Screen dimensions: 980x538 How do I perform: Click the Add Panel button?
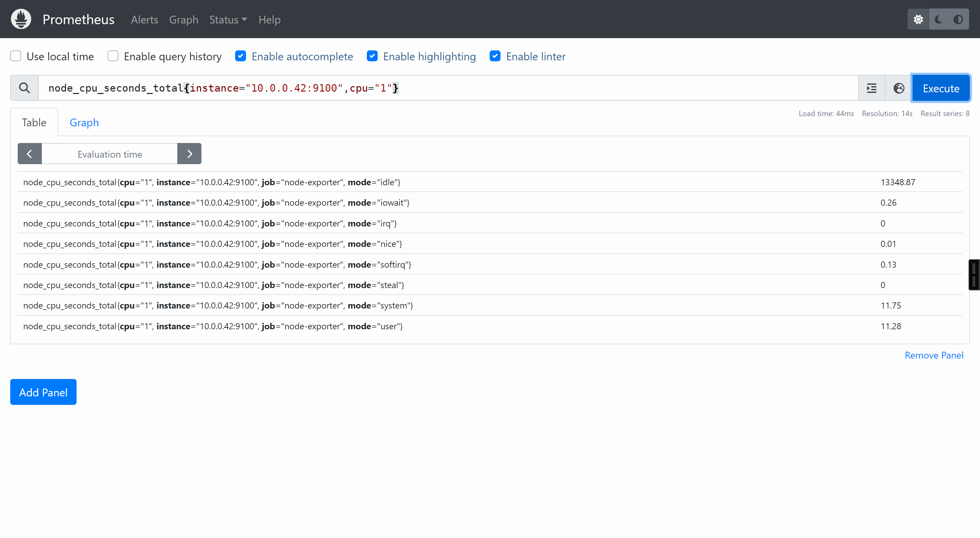[43, 392]
